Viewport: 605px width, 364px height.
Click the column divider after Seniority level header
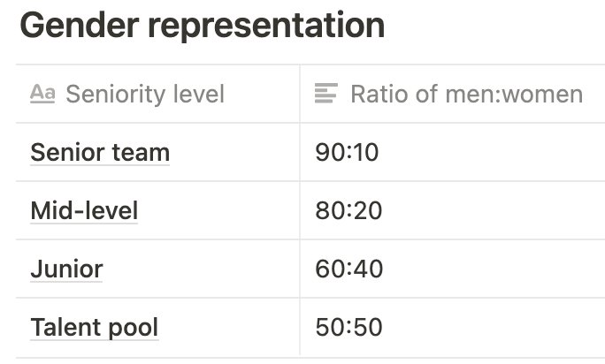pos(300,94)
